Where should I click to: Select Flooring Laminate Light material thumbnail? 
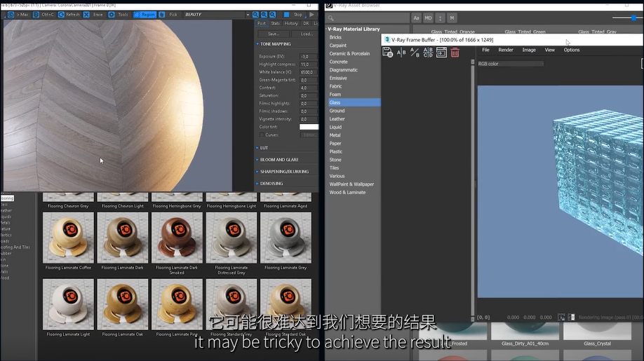coord(68,304)
